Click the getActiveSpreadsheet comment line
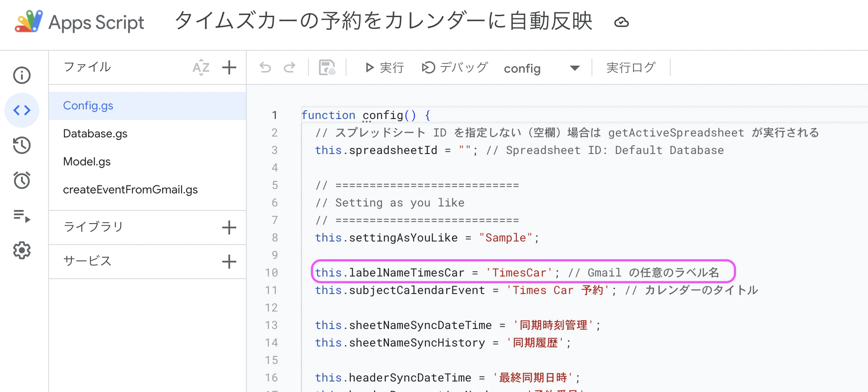 pos(567,133)
